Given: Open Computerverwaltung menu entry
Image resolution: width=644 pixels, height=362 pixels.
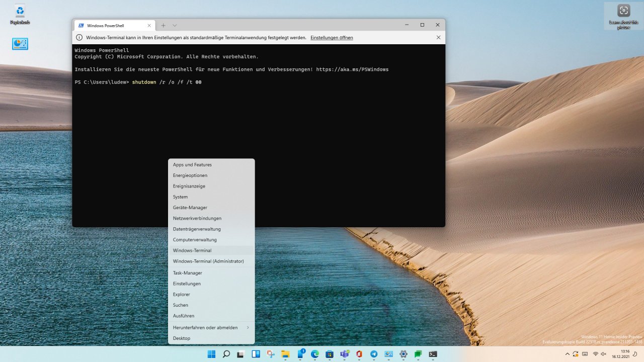Looking at the screenshot, I should (211, 240).
